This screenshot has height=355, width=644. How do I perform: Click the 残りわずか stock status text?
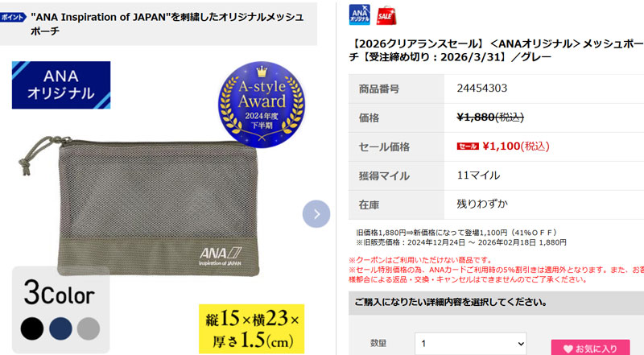coord(482,204)
